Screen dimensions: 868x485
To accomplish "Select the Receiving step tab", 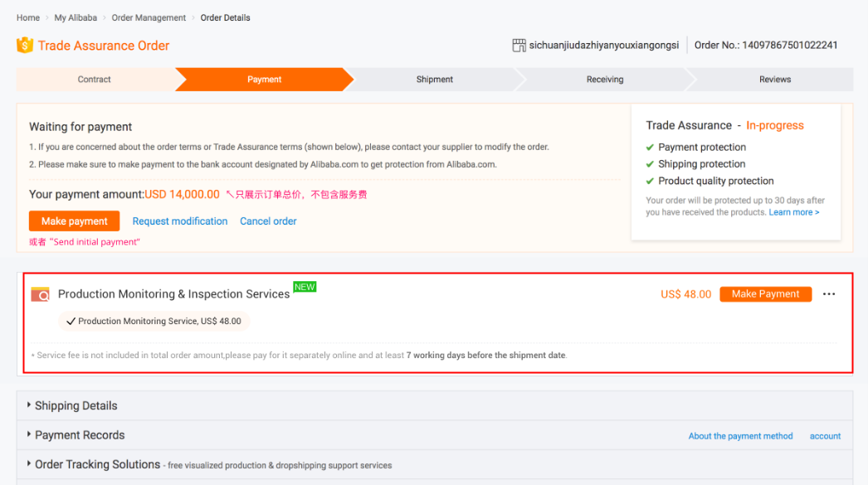I will 605,80.
